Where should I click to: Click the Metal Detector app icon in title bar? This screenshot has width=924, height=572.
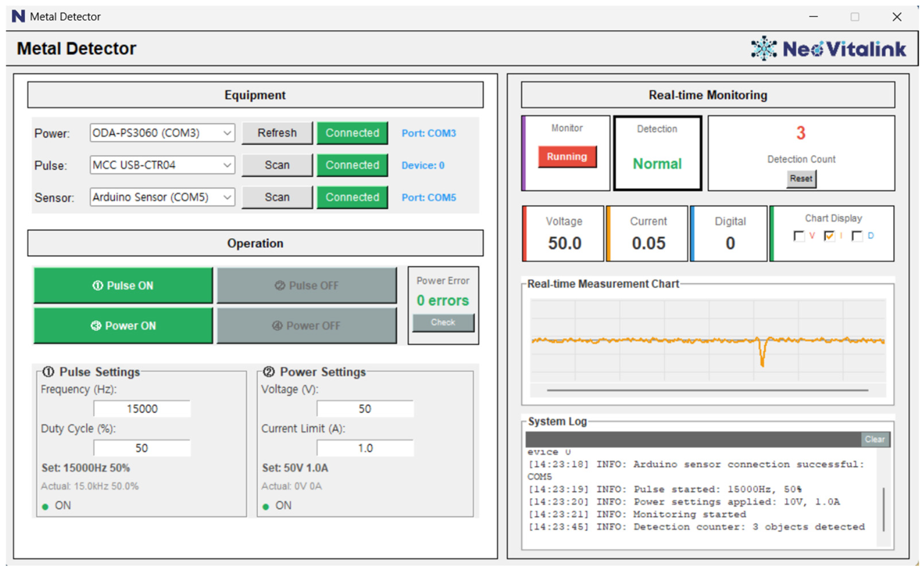[18, 16]
